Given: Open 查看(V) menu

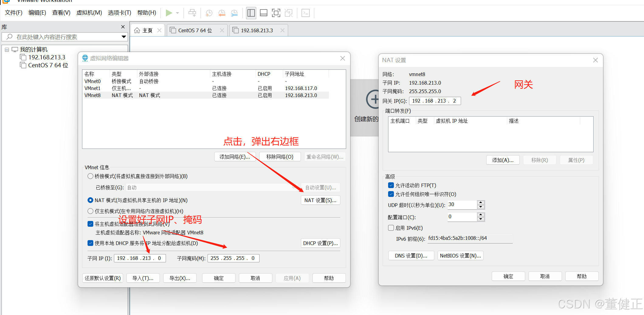Looking at the screenshot, I should click(61, 13).
